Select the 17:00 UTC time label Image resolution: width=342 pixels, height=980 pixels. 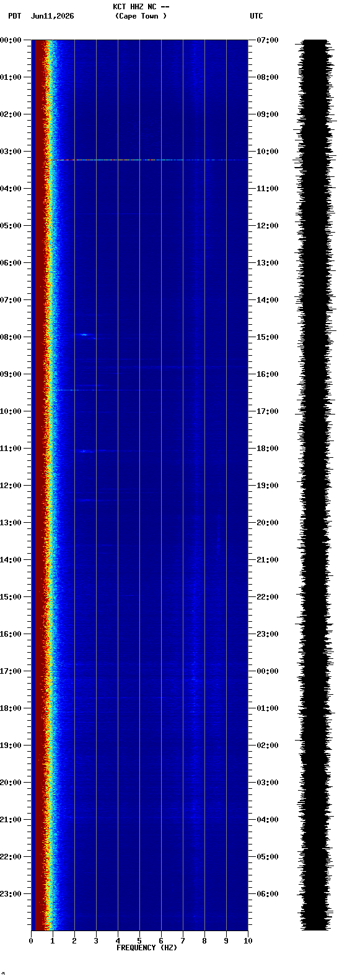[x=268, y=411]
